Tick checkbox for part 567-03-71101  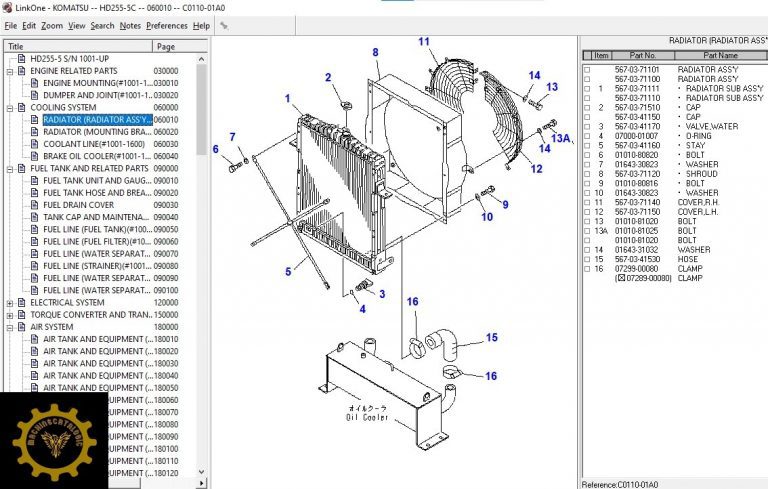587,70
